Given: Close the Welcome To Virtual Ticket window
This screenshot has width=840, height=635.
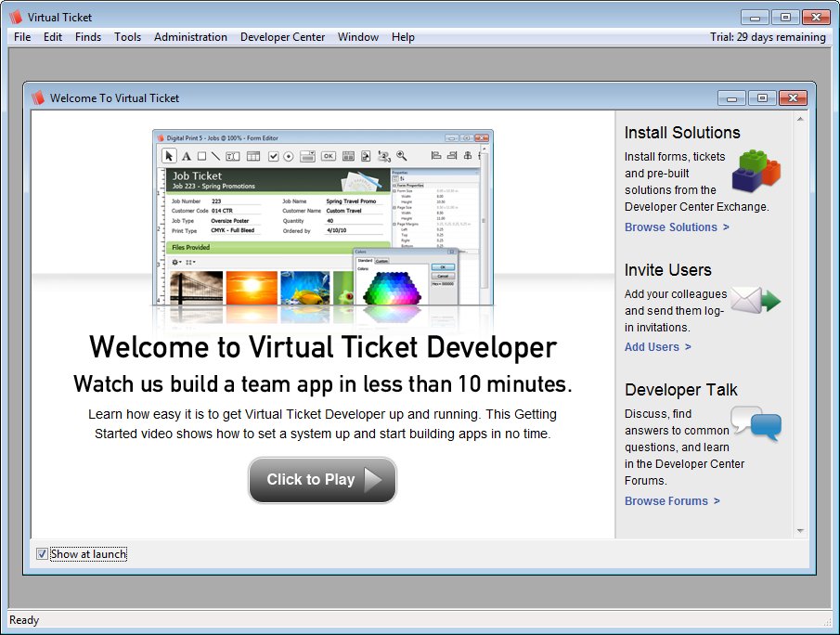Looking at the screenshot, I should (x=793, y=98).
